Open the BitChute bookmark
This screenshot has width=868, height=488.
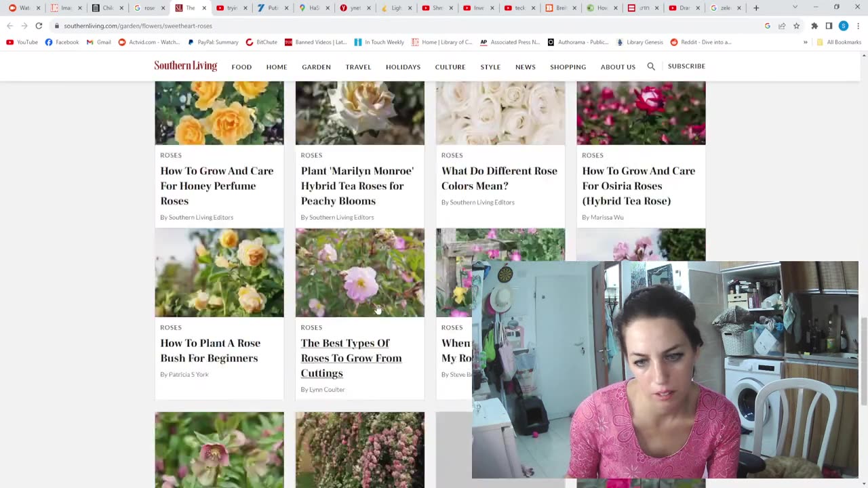click(x=262, y=42)
